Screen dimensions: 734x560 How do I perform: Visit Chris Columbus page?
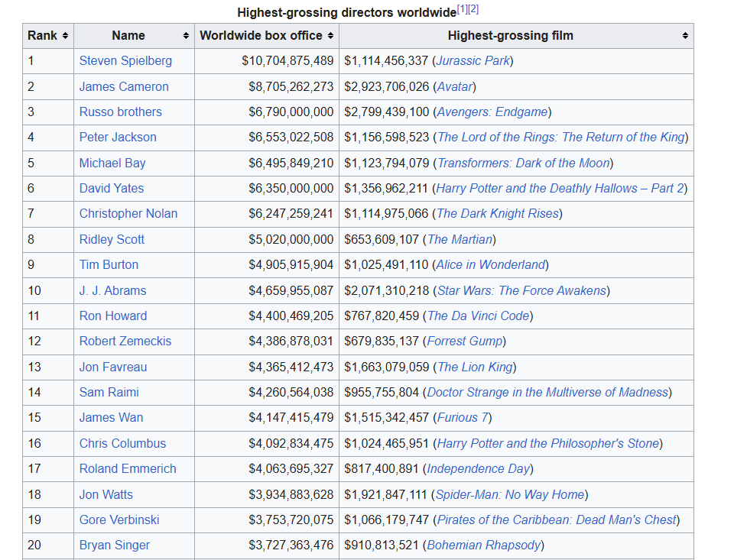(x=122, y=444)
